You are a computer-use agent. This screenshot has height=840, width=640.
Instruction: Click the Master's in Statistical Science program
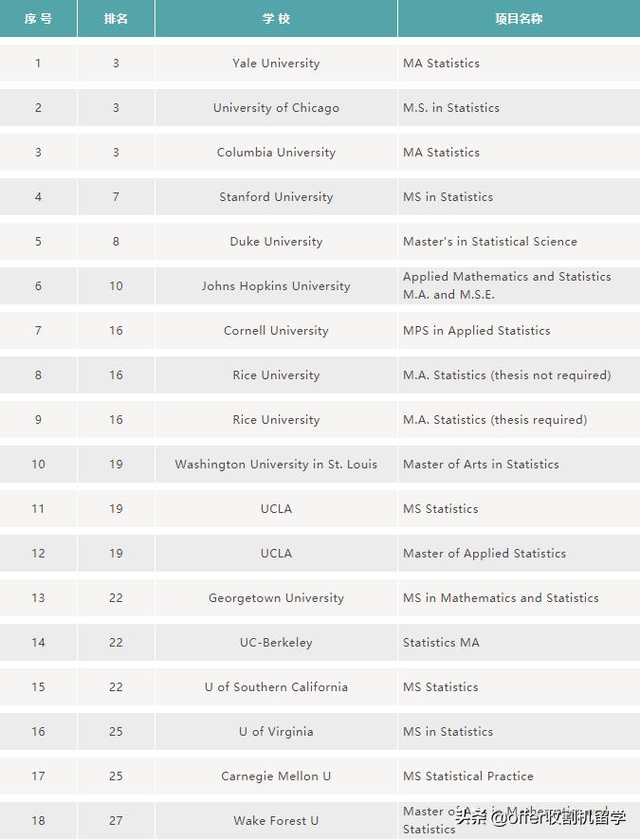click(489, 242)
